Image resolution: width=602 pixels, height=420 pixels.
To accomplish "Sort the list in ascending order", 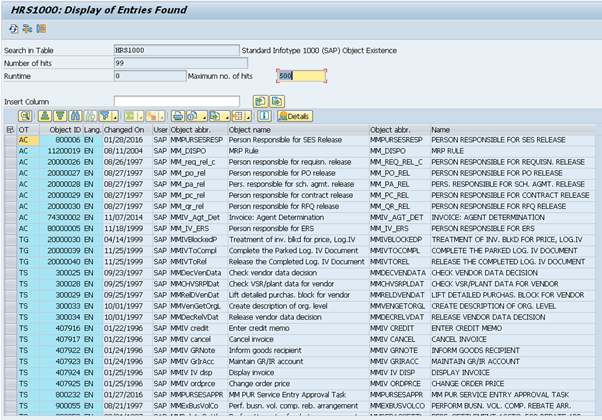I will [x=45, y=116].
